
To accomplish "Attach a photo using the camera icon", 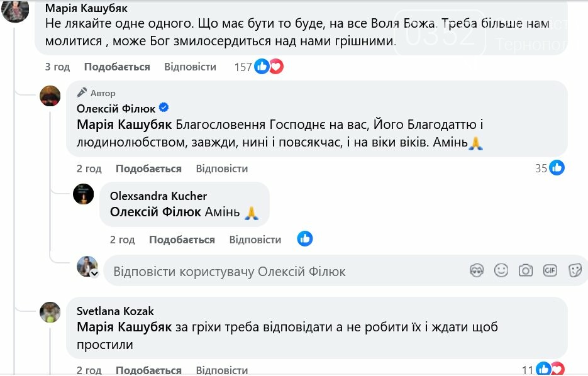I will (x=525, y=270).
